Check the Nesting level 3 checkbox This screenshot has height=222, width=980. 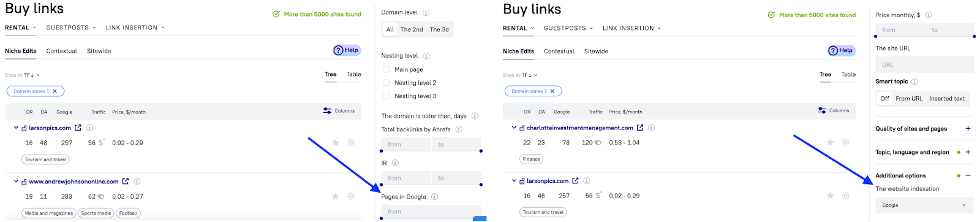pyautogui.click(x=386, y=96)
